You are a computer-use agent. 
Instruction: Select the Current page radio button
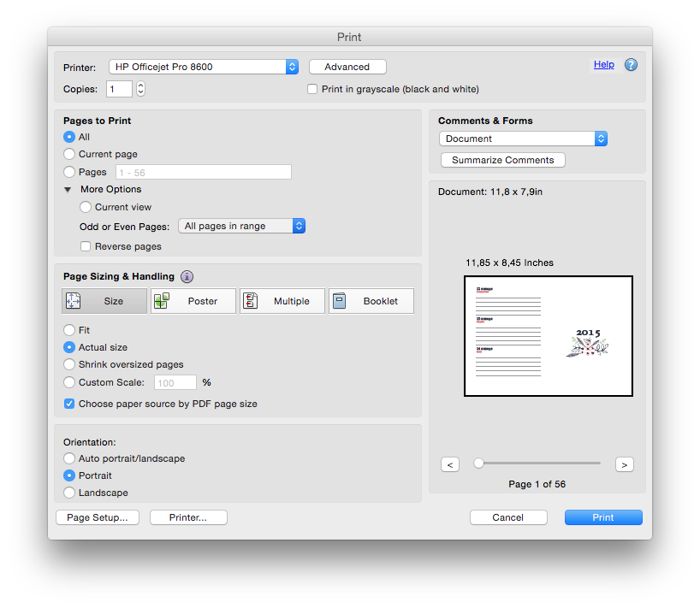[x=69, y=154]
